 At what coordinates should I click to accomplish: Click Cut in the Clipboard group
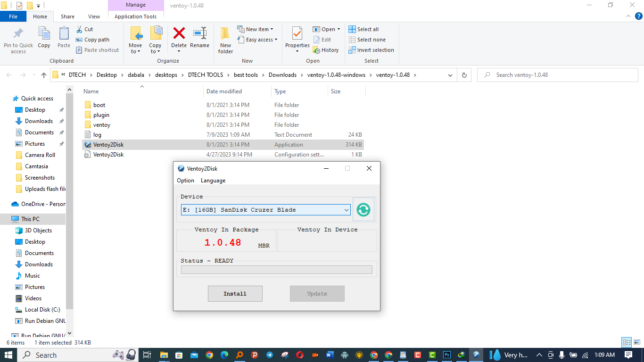(84, 29)
